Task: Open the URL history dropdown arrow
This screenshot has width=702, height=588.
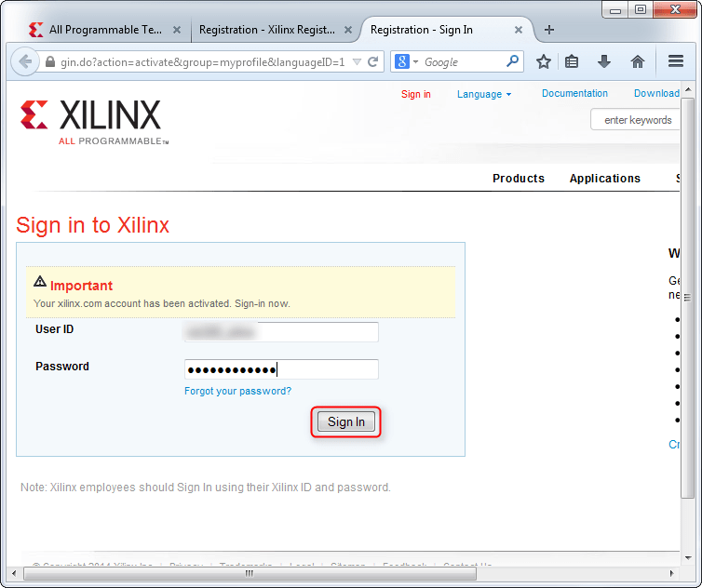Action: click(x=357, y=62)
